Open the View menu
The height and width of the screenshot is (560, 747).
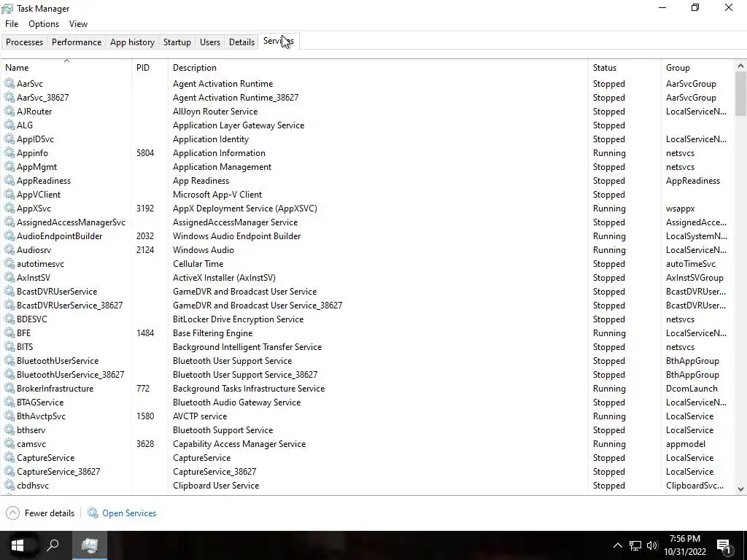[x=78, y=24]
